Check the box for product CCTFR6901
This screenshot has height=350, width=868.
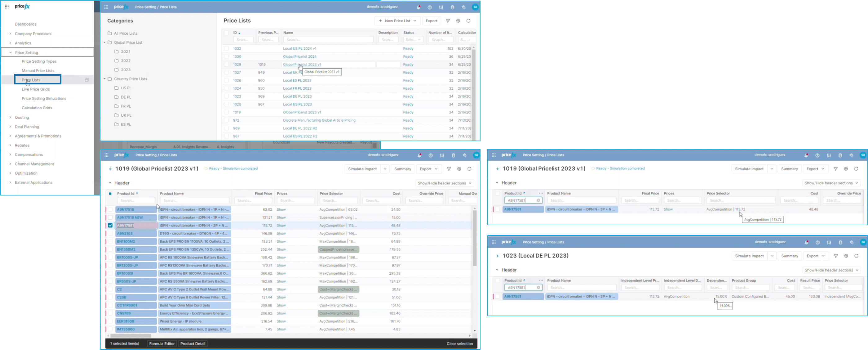pyautogui.click(x=110, y=306)
